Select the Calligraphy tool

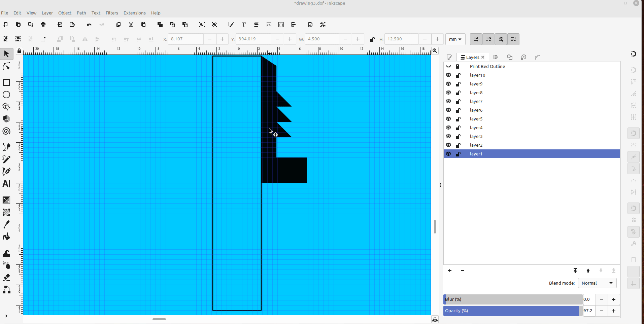point(6,171)
